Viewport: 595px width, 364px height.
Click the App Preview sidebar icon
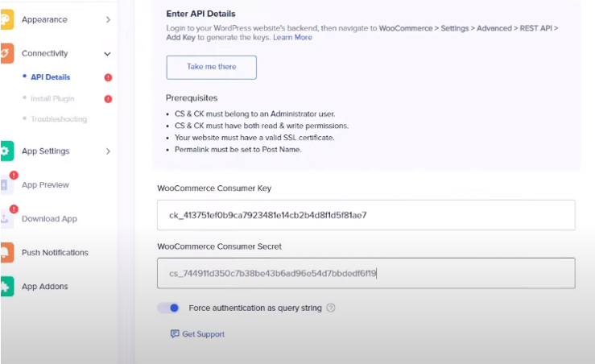6,184
